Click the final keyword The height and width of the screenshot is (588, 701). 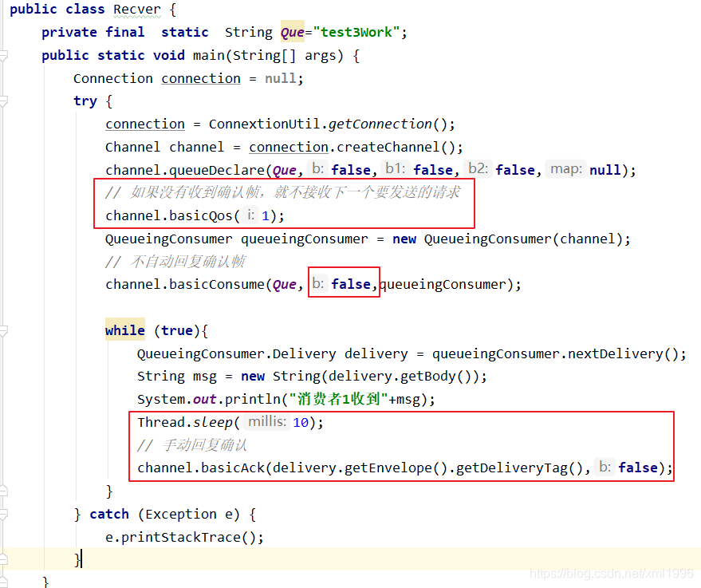124,32
